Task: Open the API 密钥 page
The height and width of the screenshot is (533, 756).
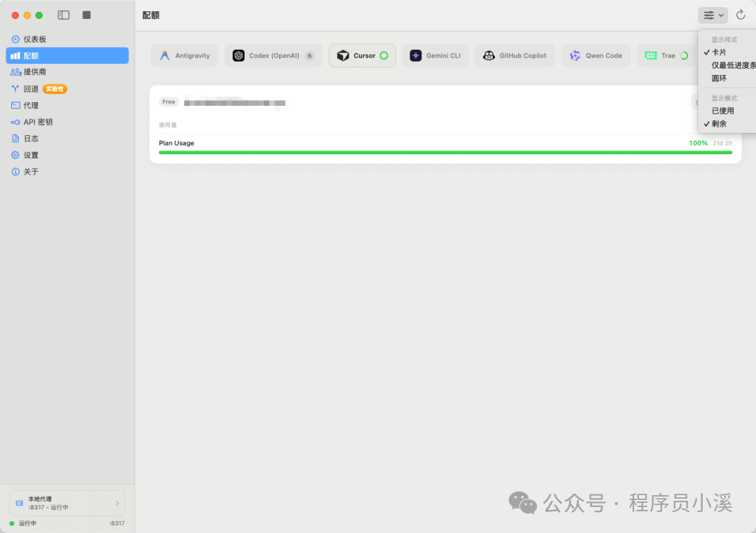Action: pyautogui.click(x=67, y=122)
